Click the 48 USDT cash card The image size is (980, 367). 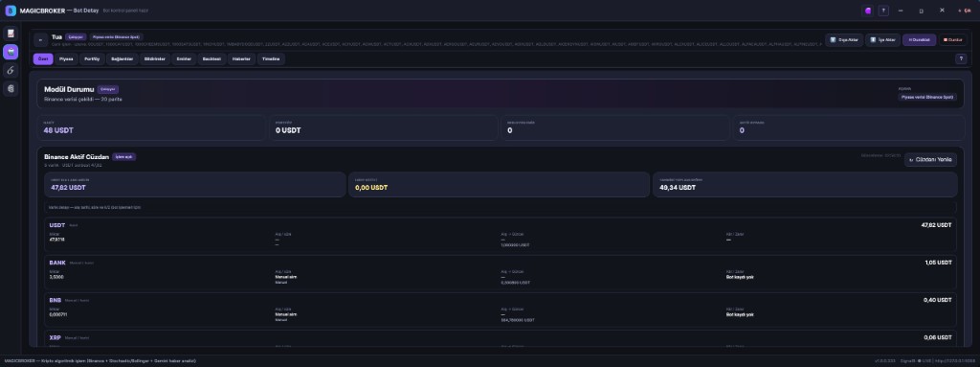pyautogui.click(x=152, y=127)
